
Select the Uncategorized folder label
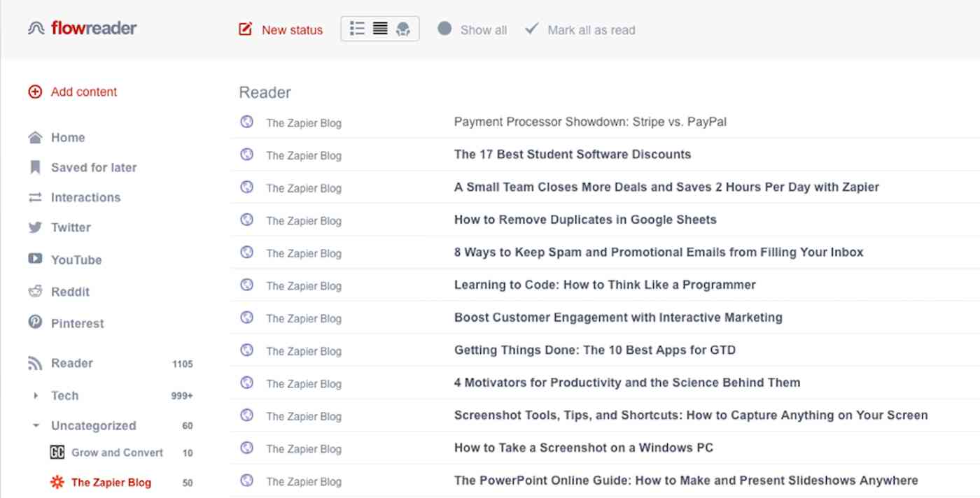tap(94, 426)
